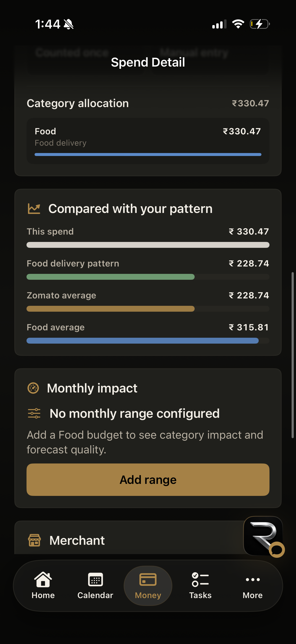Open the Calendar tab icon

click(95, 579)
